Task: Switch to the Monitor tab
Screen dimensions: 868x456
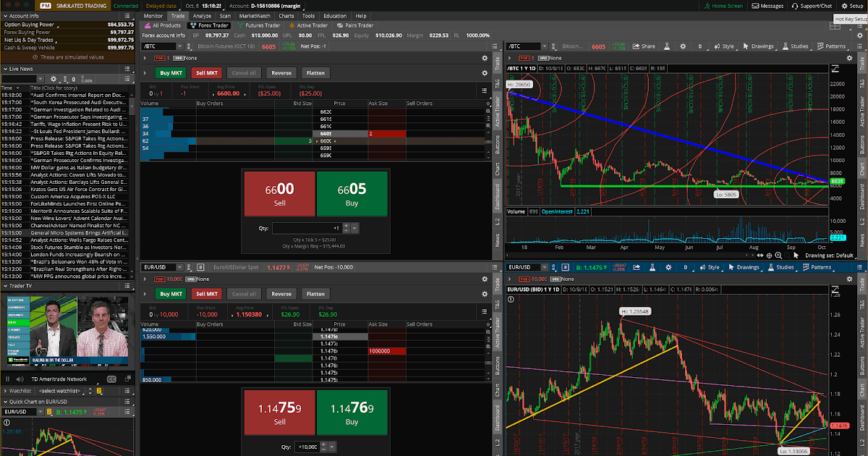Action: [x=153, y=15]
